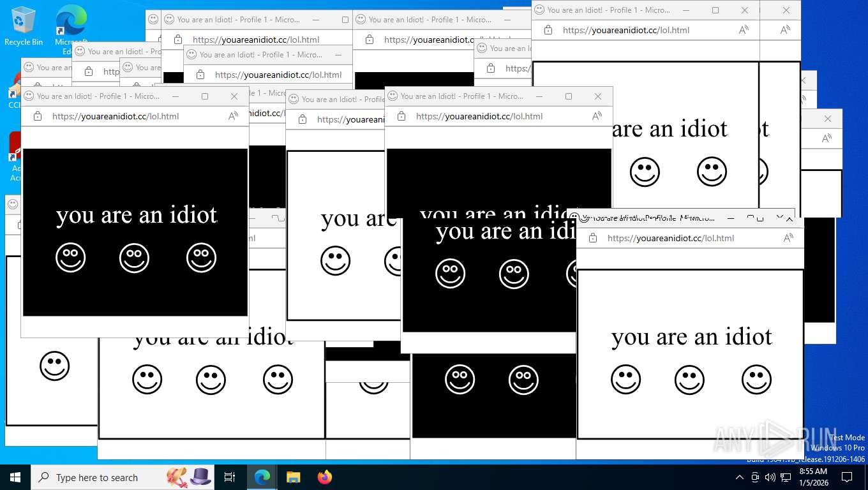The height and width of the screenshot is (490, 868).
Task: Click URL in front black-page window with three smileys
Action: pos(116,116)
